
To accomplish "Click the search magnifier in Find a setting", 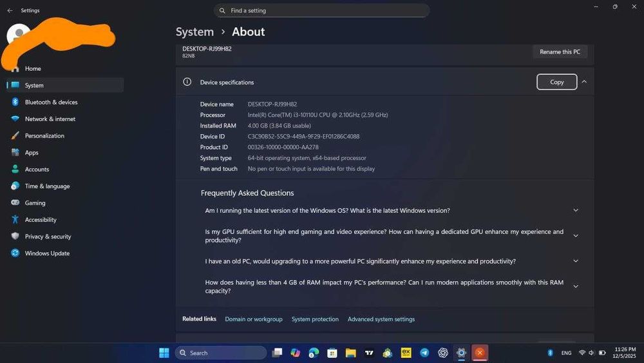I will pos(222,11).
